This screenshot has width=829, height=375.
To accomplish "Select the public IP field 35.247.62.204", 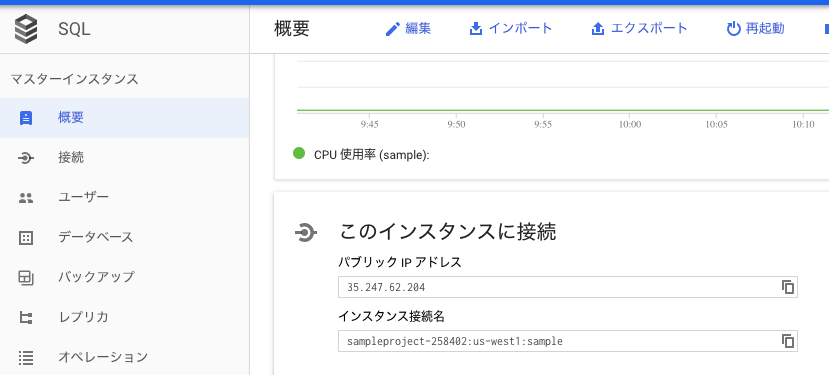I will coord(568,287).
